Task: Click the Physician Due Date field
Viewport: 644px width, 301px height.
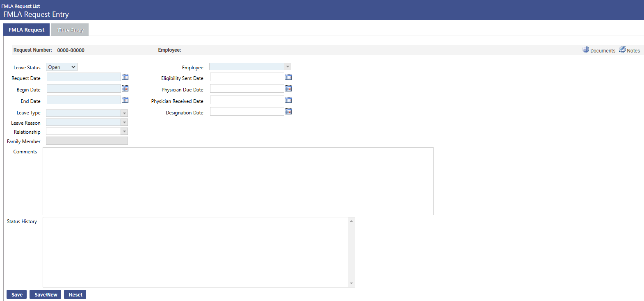Action: pyautogui.click(x=247, y=89)
